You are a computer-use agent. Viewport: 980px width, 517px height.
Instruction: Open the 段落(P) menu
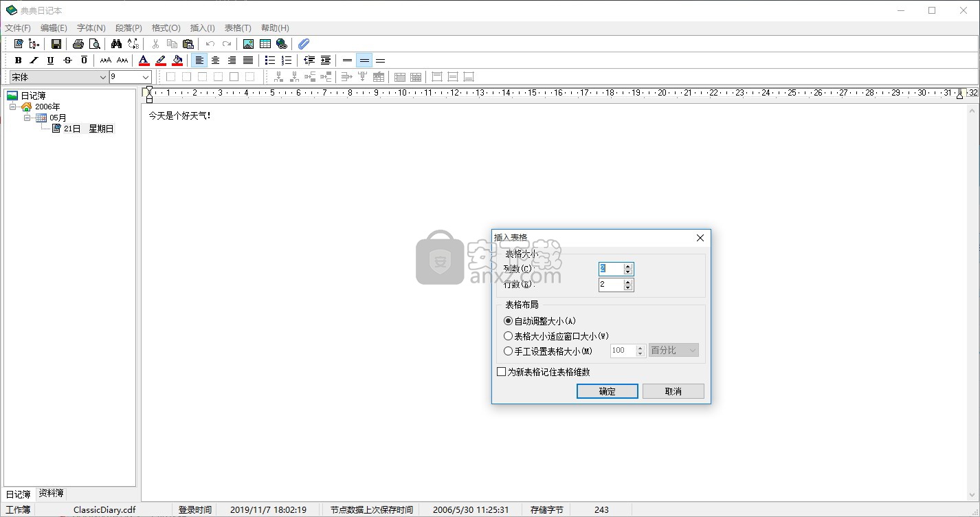click(x=129, y=28)
